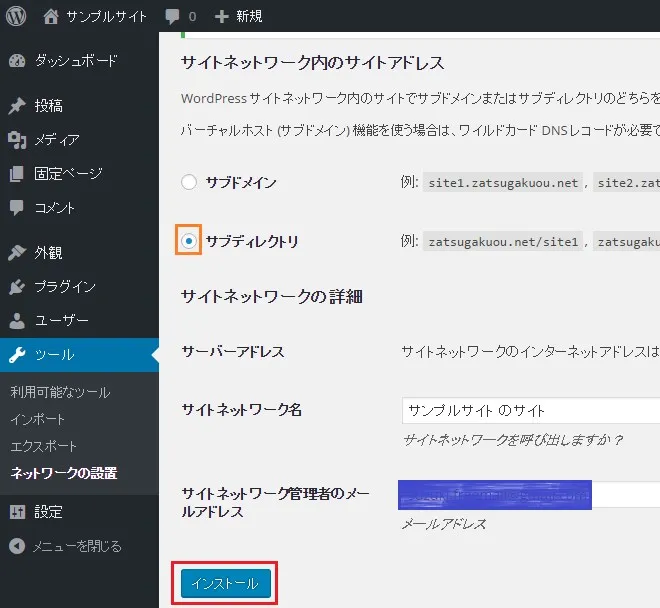Click the コメント speech bubble icon in sidebar

tap(17, 208)
